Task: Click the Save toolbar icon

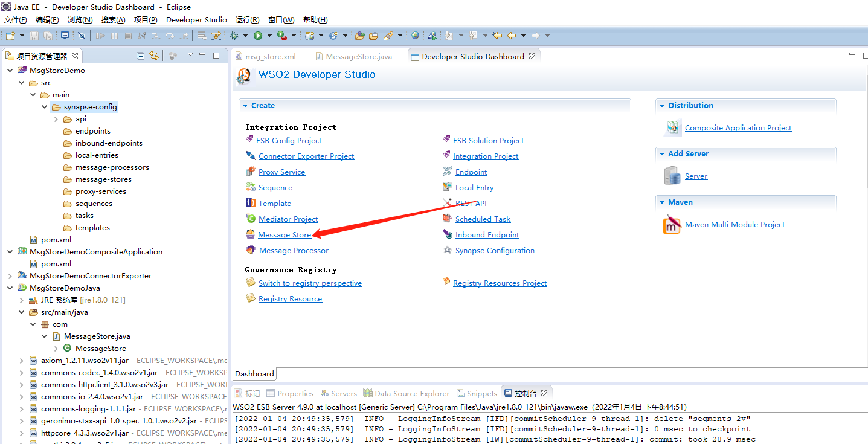Action: (34, 36)
